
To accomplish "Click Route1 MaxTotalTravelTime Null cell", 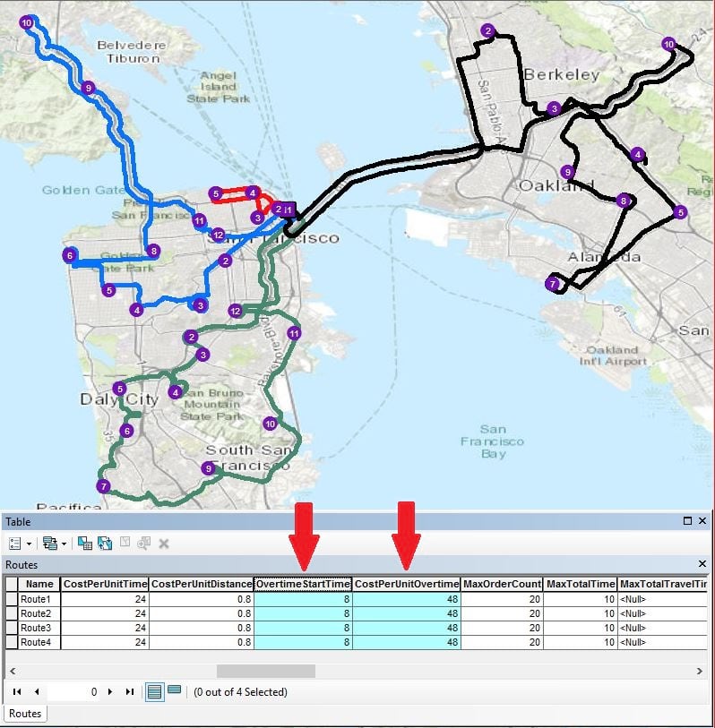I will 663,599.
